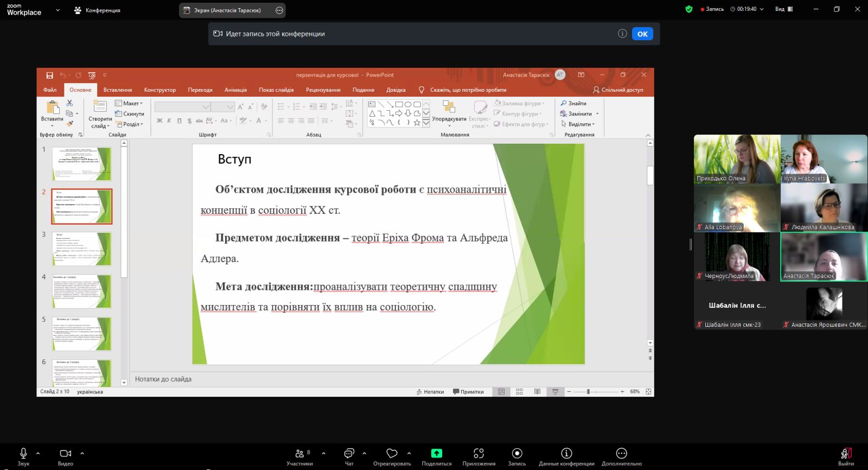868x470 pixels.
Task: Expand audio settings arrow beside microphone
Action: click(x=38, y=453)
